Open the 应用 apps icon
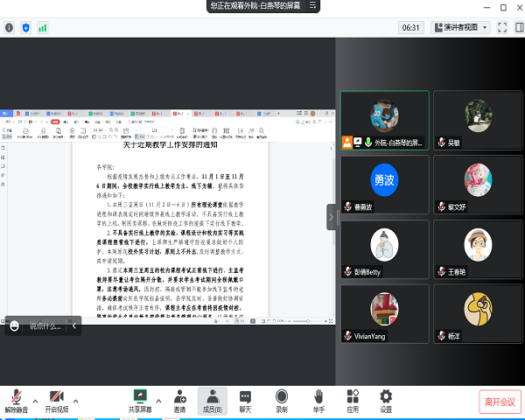The height and width of the screenshot is (420, 525). point(353,395)
